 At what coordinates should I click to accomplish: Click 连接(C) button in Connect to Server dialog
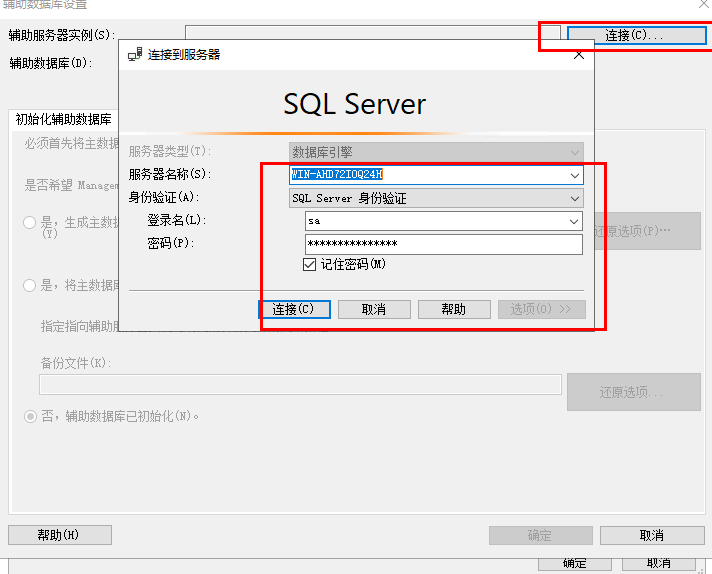coord(294,309)
